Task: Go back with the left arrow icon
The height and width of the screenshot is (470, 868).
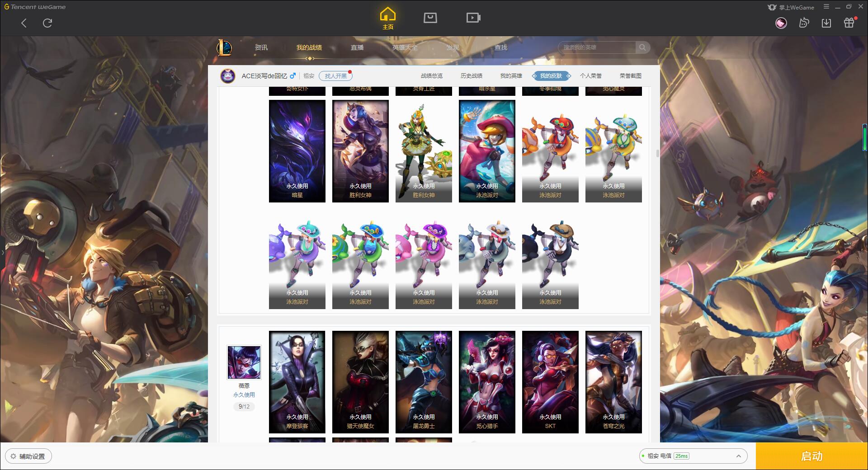Action: pos(24,23)
